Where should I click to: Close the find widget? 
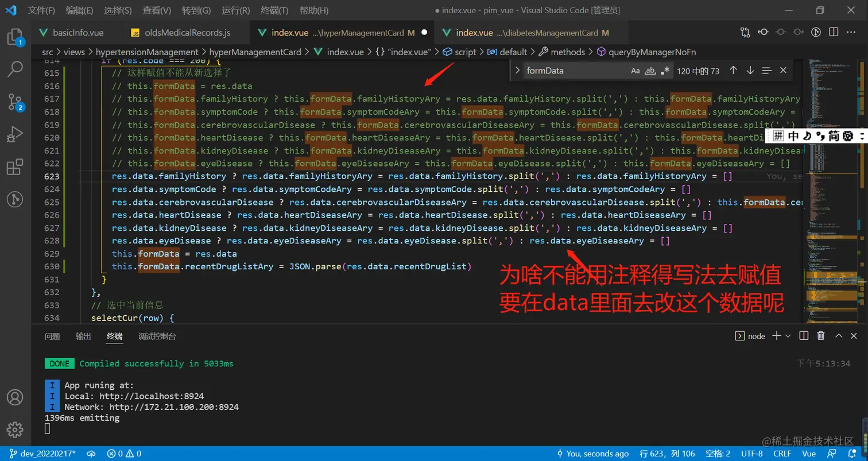tap(783, 71)
